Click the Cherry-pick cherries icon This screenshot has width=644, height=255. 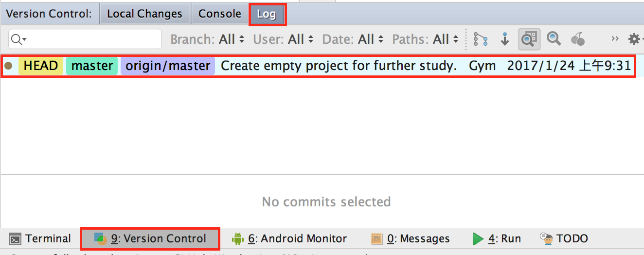577,39
